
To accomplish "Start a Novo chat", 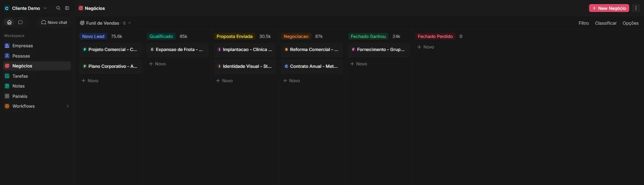I will pos(54,22).
